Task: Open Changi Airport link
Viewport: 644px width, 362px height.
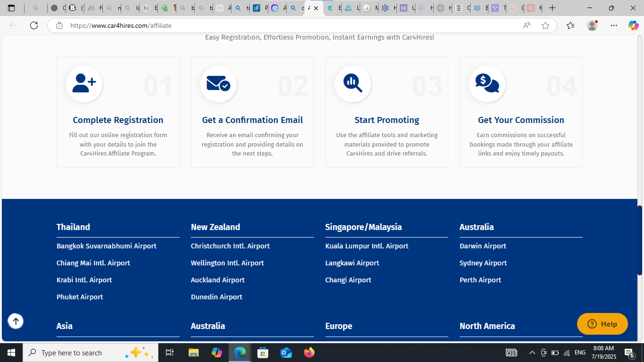Action: coord(348,280)
